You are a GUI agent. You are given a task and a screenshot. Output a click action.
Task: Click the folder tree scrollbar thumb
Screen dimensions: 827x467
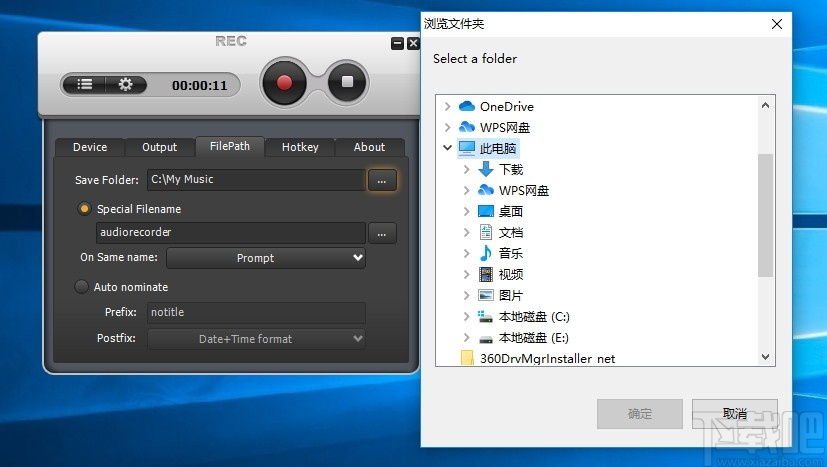click(765, 215)
